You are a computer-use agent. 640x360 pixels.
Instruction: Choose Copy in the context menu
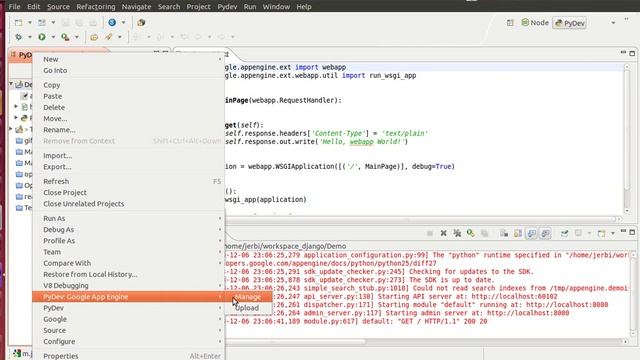(128, 85)
